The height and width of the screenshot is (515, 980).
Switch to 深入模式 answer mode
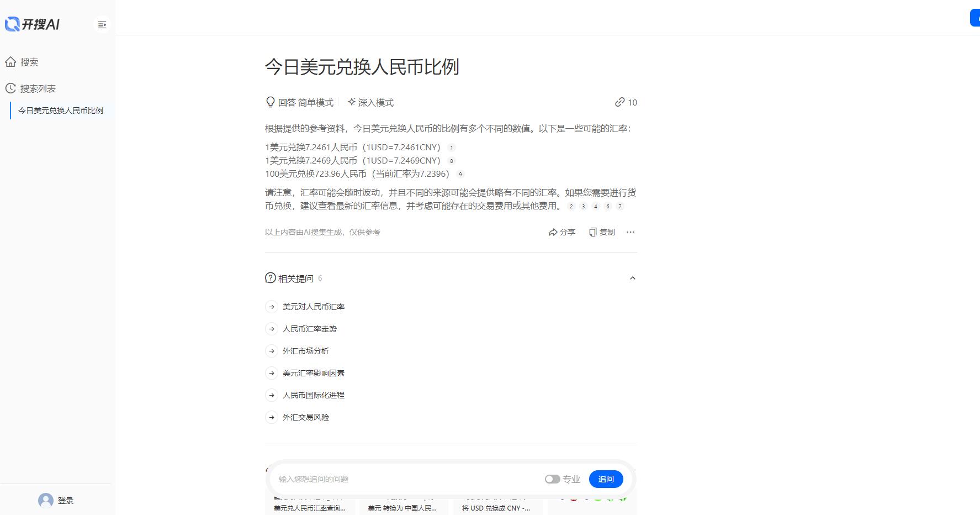click(x=371, y=102)
